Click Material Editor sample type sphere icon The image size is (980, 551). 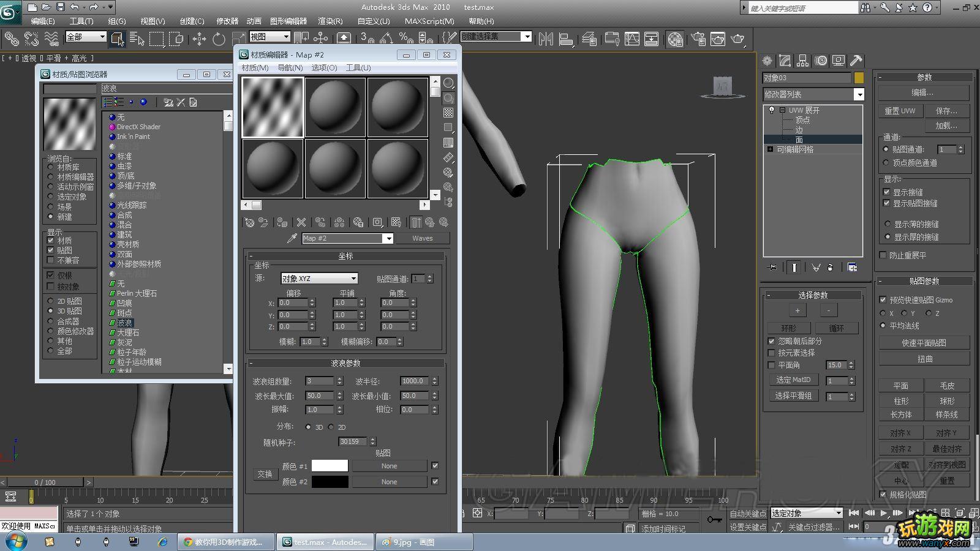tap(448, 83)
